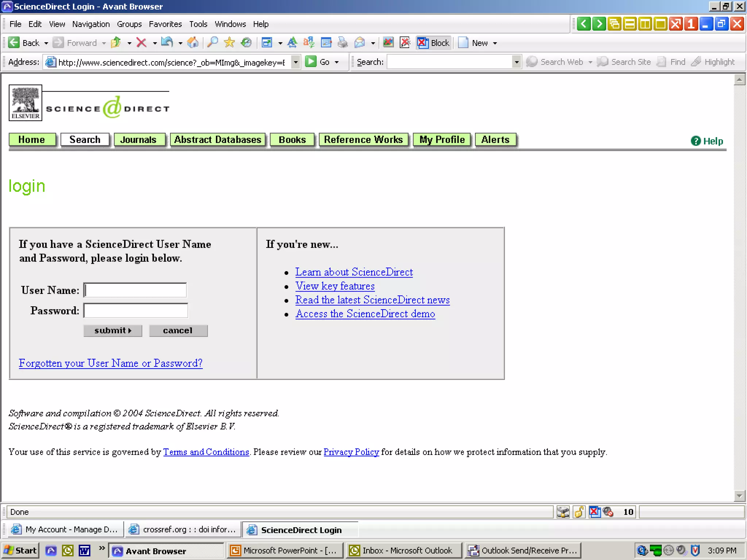Switch to the crossref.org doi tab

pos(183,529)
